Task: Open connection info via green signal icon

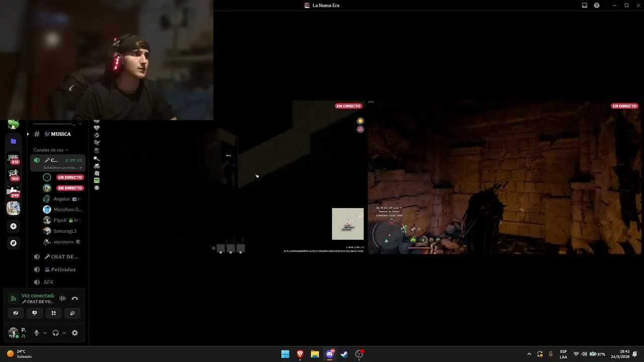Action: coord(14,299)
